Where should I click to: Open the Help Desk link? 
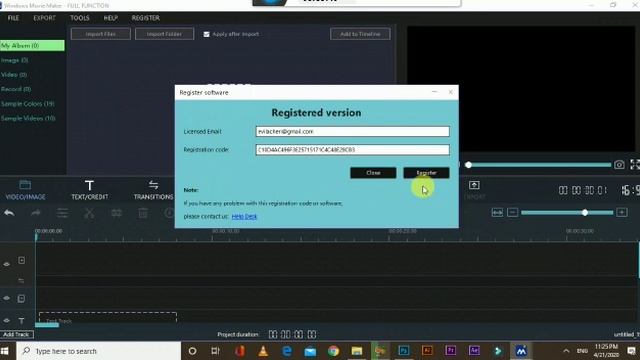[x=244, y=216]
